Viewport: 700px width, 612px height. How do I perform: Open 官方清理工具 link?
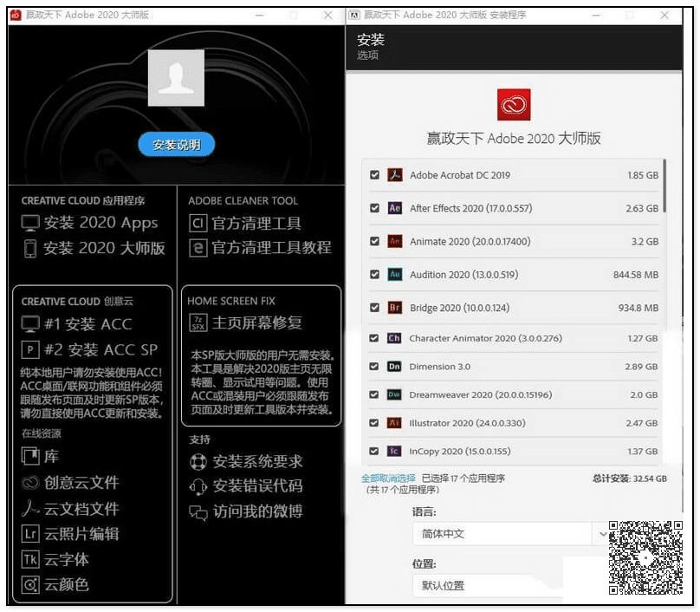pyautogui.click(x=256, y=223)
